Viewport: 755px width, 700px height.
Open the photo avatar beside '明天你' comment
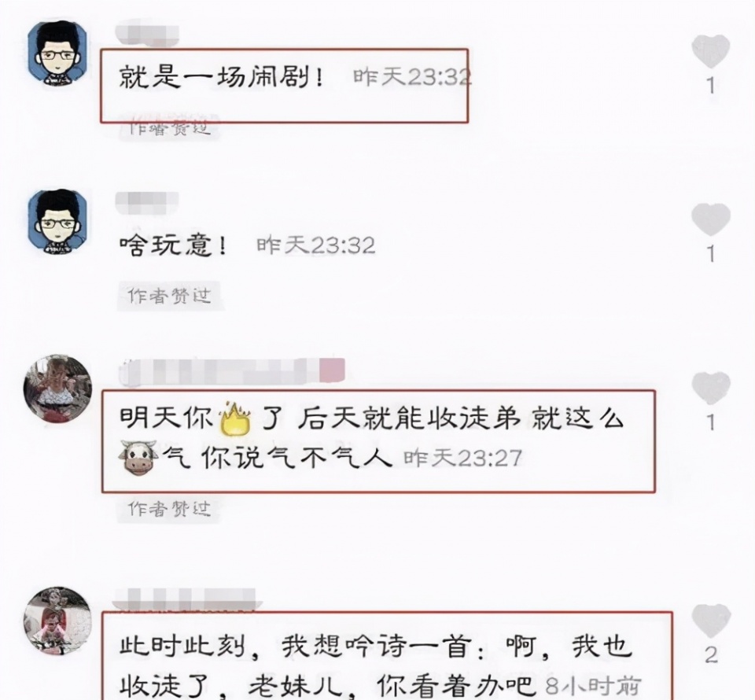coord(57,389)
